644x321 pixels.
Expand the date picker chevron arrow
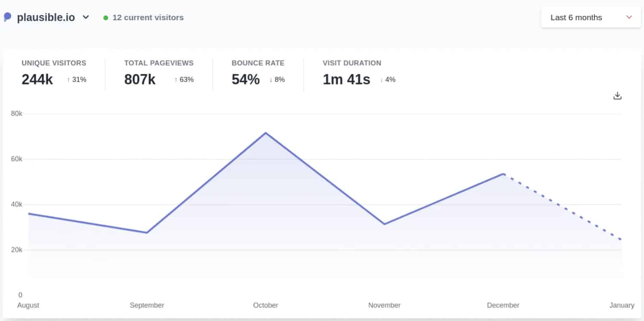coord(629,17)
